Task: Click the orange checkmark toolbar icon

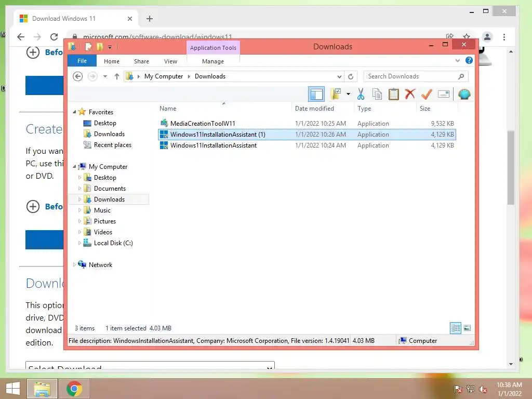Action: 427,94
